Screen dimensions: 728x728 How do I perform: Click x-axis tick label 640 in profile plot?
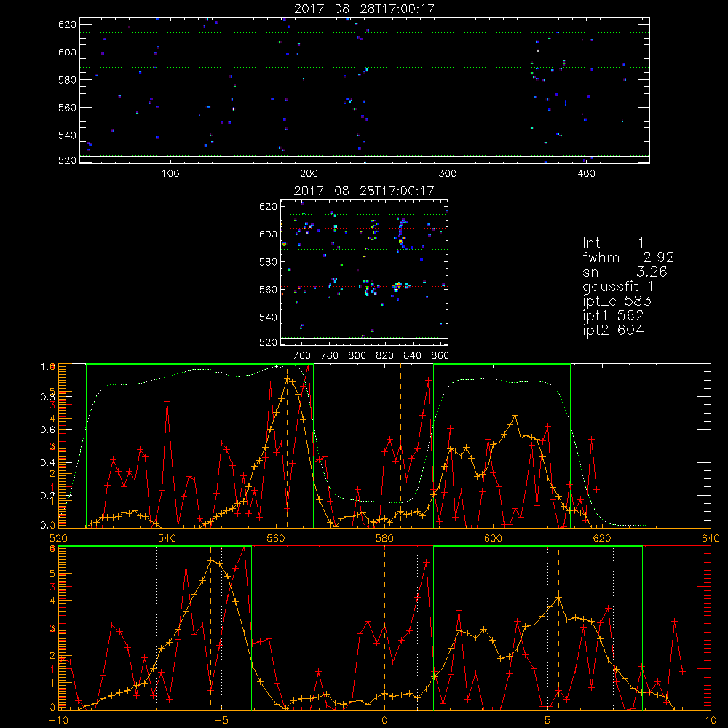click(711, 539)
